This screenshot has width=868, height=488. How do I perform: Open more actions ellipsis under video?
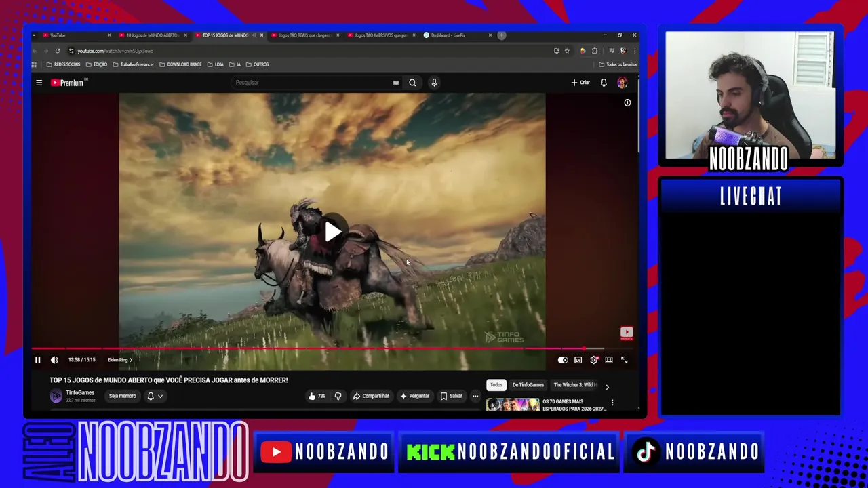point(475,396)
